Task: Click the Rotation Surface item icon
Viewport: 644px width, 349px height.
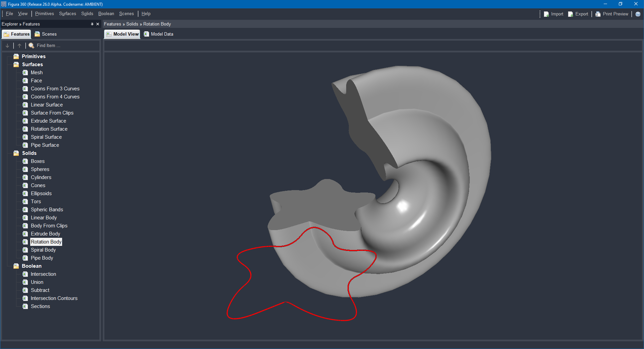Action: 25,129
